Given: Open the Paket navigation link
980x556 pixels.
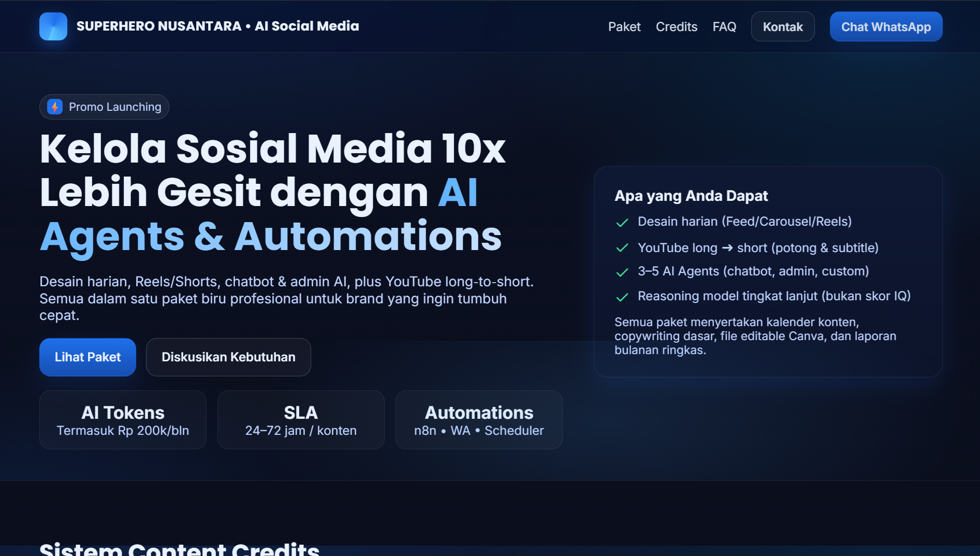Looking at the screenshot, I should pyautogui.click(x=624, y=27).
